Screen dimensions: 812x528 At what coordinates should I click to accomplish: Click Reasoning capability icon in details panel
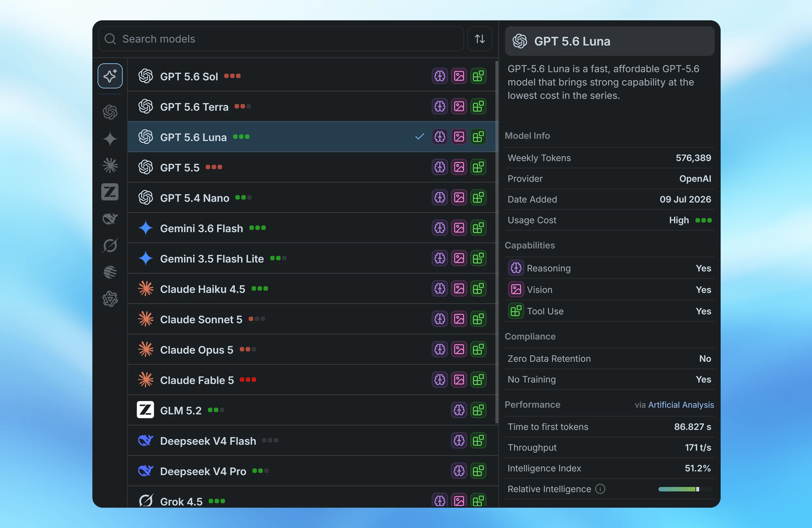516,268
